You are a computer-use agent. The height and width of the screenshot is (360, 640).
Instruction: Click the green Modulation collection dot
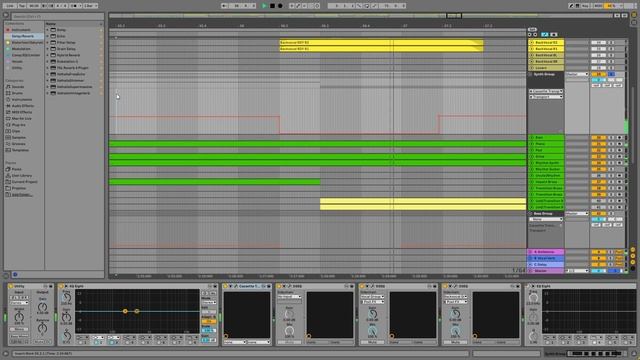[8, 49]
